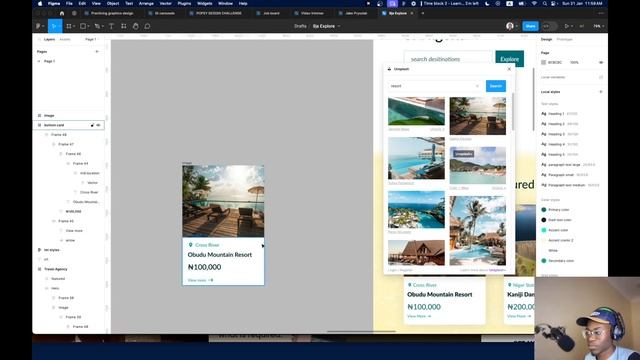Click Secondary color style swatch

coord(544,261)
